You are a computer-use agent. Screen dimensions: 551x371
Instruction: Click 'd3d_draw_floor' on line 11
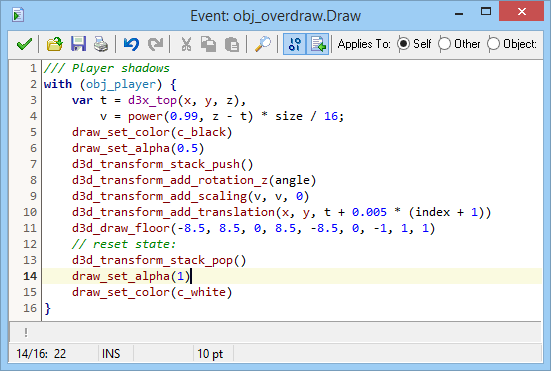tap(121, 228)
